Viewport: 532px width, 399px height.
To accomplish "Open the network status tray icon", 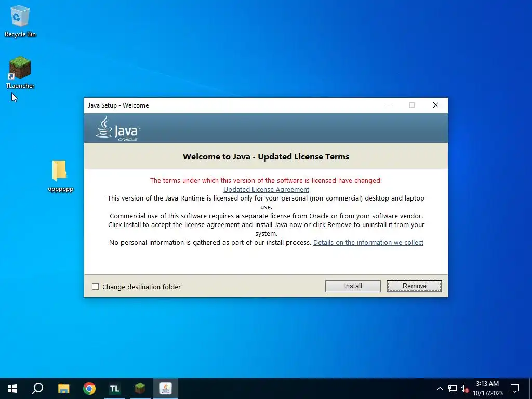I will (453, 389).
